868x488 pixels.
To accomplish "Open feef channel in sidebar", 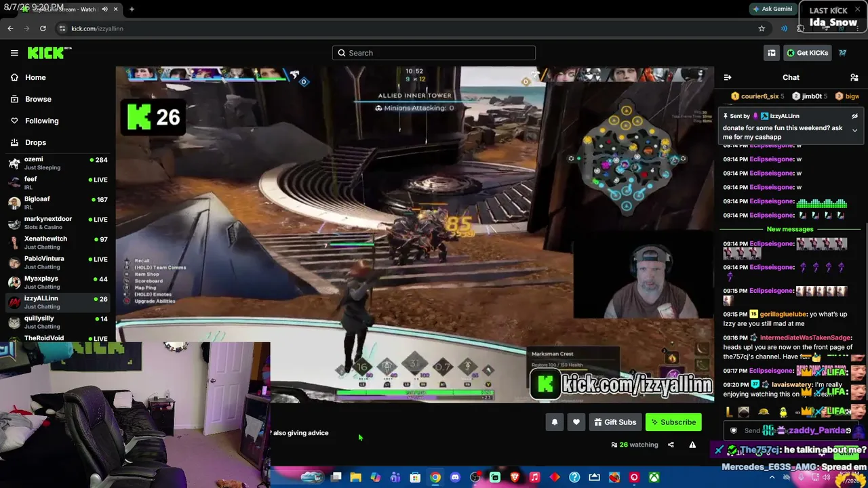I will [58, 183].
